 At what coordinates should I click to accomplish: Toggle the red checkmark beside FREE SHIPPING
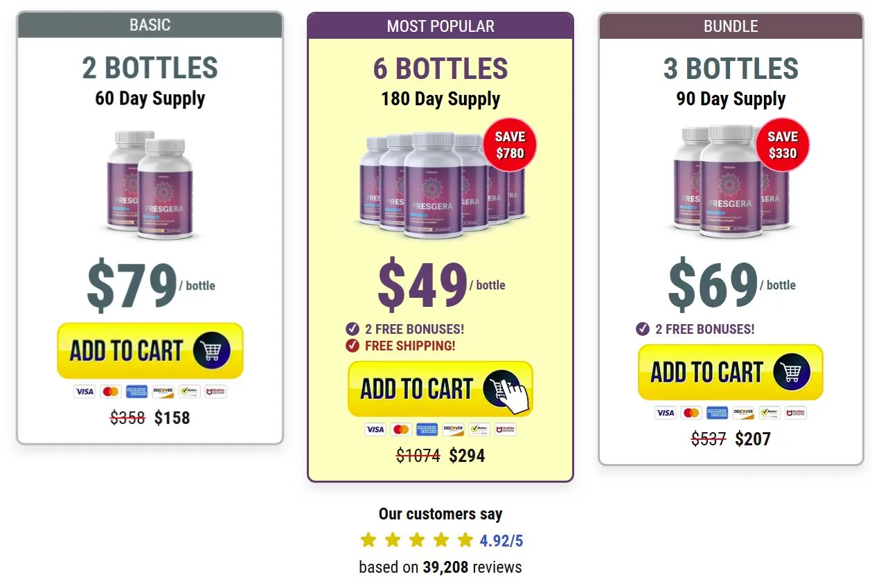pyautogui.click(x=351, y=346)
